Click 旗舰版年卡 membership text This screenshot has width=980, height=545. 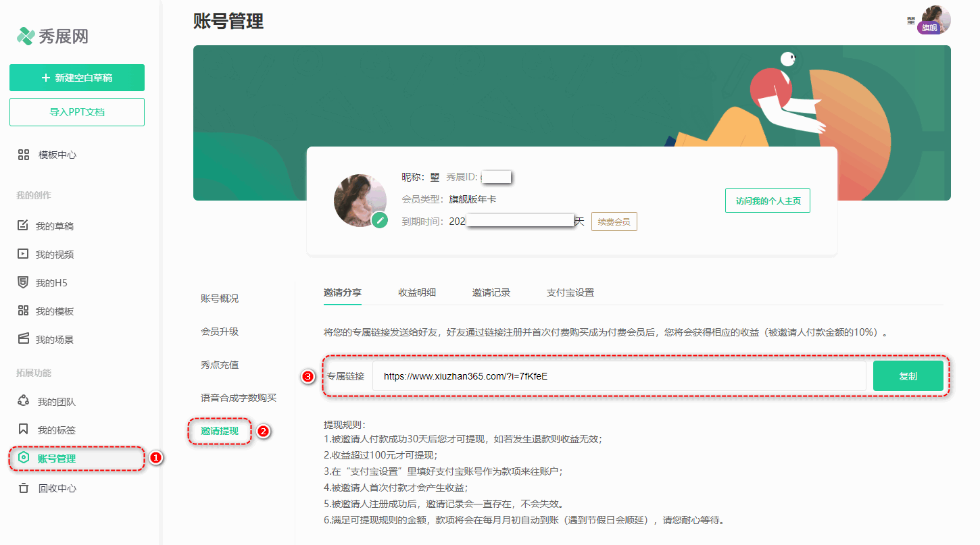coord(473,199)
